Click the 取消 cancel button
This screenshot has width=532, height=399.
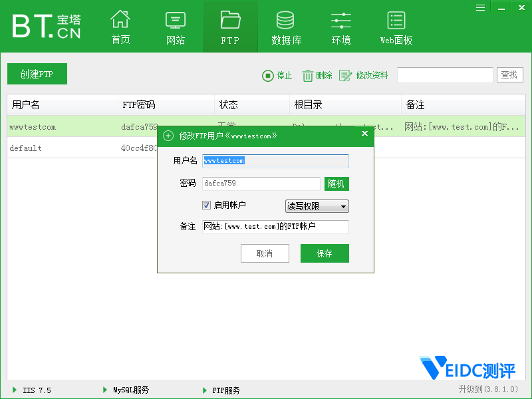[265, 253]
